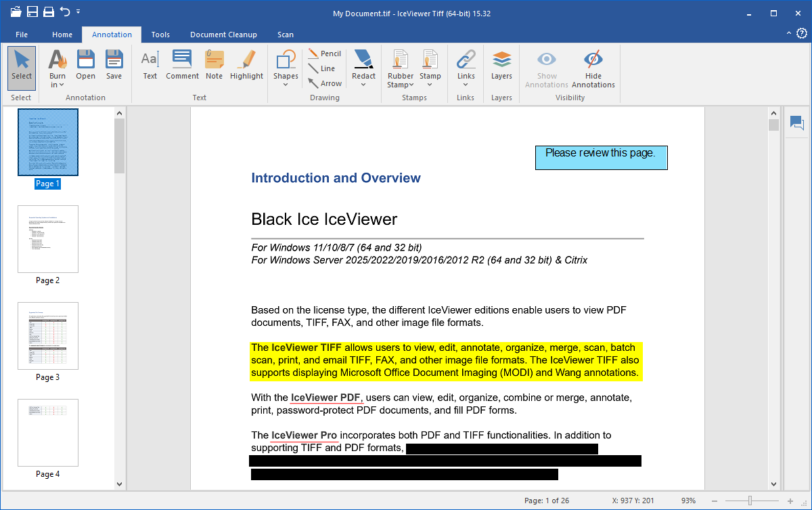Viewport: 812px width, 510px height.
Task: Insert a sticky Note annotation
Action: [215, 65]
